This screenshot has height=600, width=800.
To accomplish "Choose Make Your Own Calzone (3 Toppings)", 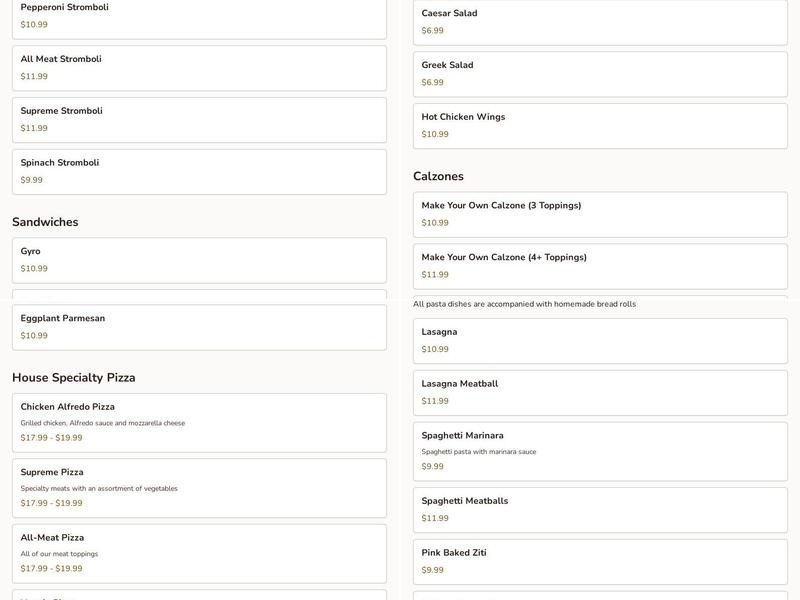I will [x=600, y=214].
